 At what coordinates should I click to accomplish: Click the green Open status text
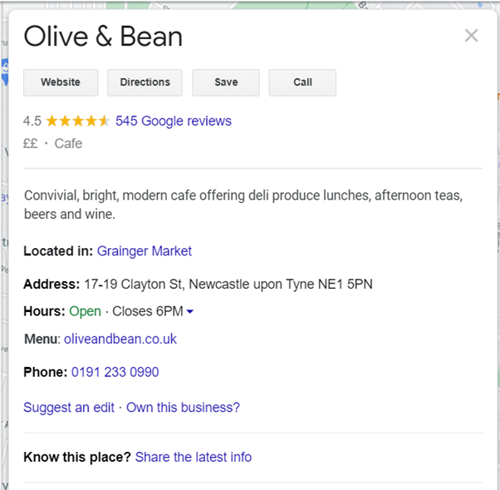(85, 311)
